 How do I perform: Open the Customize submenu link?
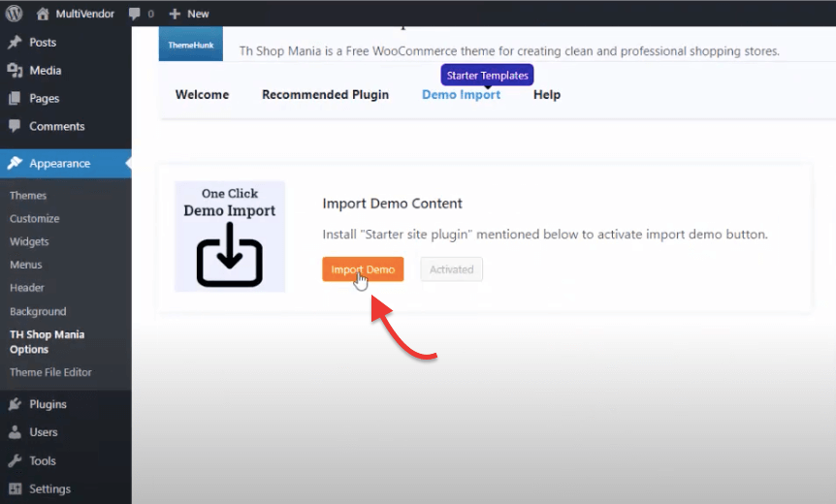point(35,219)
